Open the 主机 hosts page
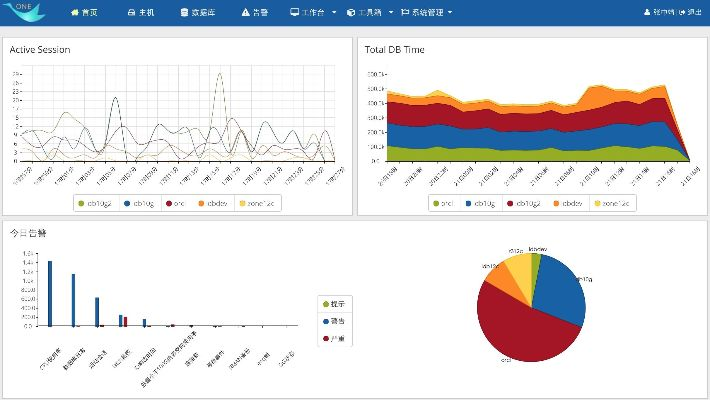710x400 pixels. coord(141,13)
